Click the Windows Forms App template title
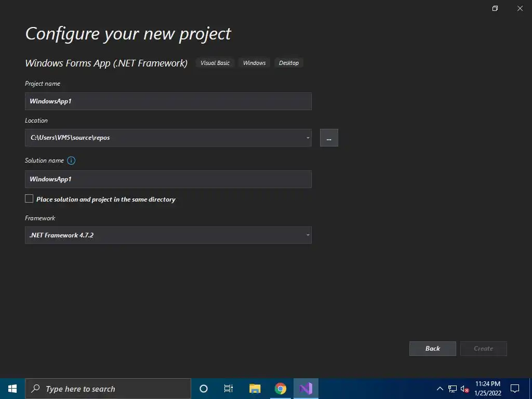The width and height of the screenshot is (532, 399). coord(106,63)
